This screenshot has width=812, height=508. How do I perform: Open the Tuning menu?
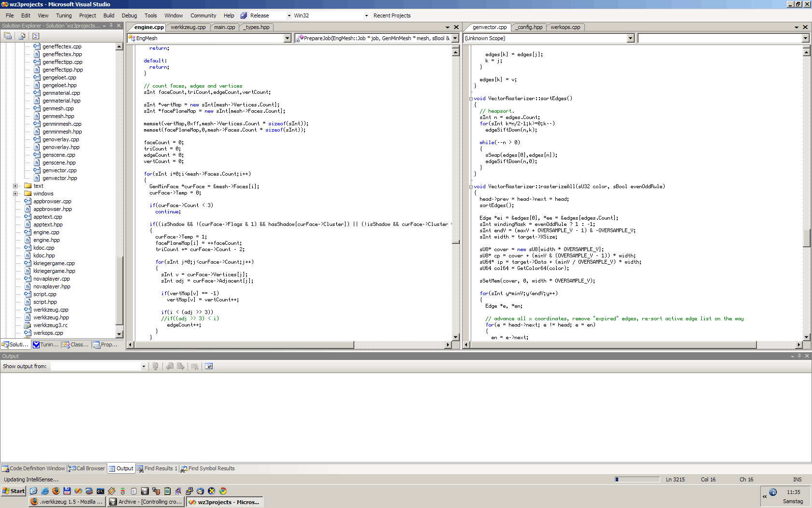click(63, 15)
